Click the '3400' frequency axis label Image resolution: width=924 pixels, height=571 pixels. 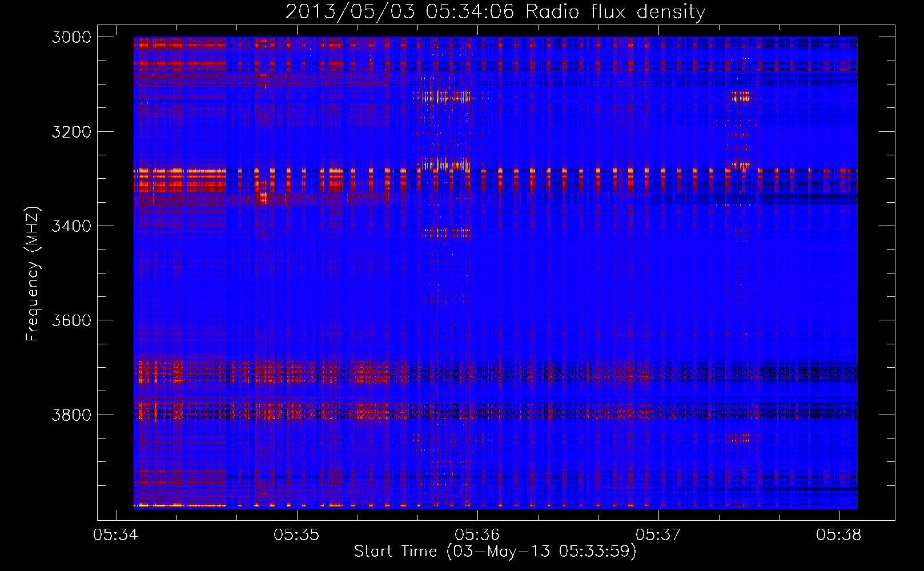coord(71,226)
